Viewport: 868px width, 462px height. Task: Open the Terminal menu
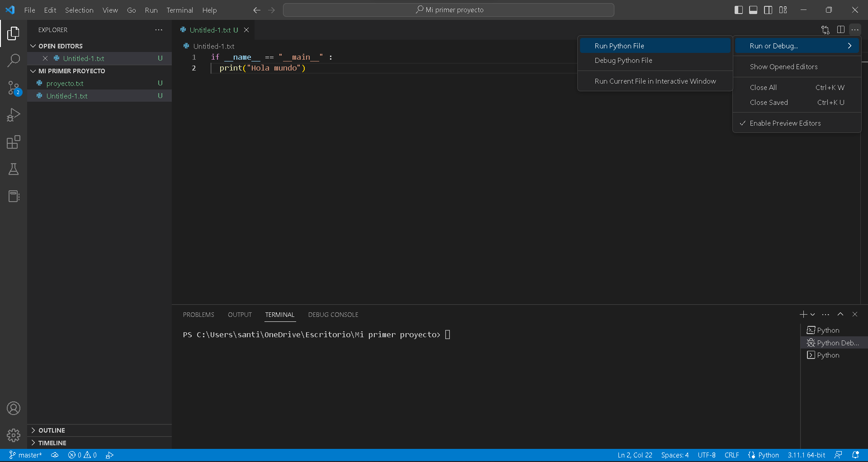point(179,10)
